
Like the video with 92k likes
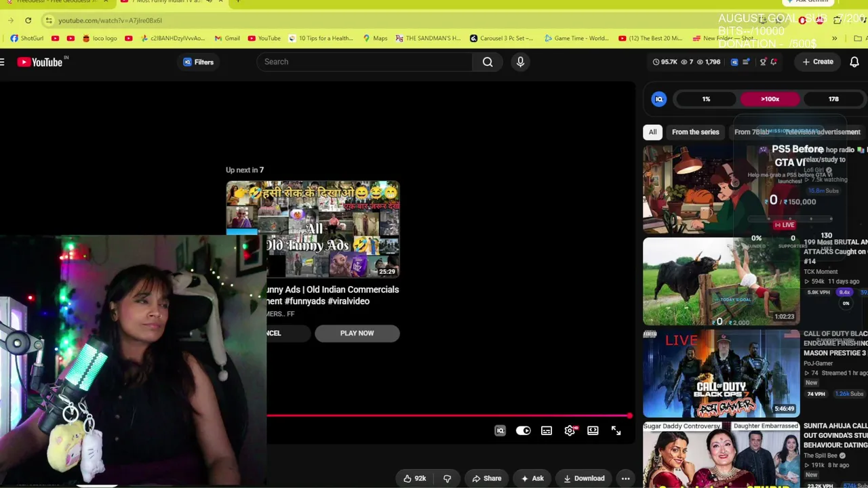414,479
